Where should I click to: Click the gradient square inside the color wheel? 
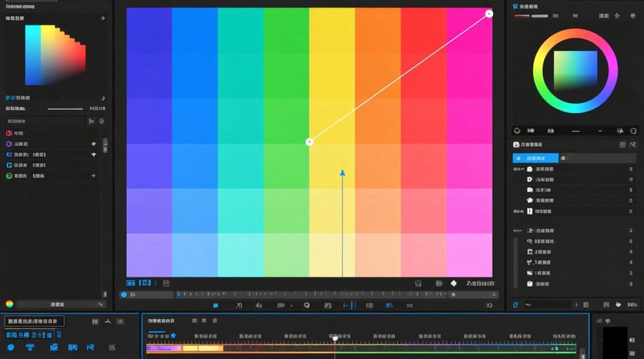[x=575, y=70]
